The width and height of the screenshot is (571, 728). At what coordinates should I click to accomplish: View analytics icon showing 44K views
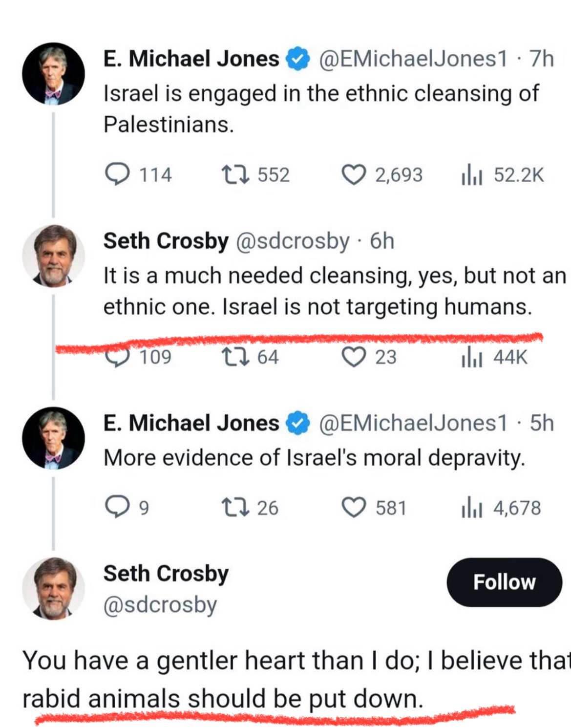click(x=471, y=358)
